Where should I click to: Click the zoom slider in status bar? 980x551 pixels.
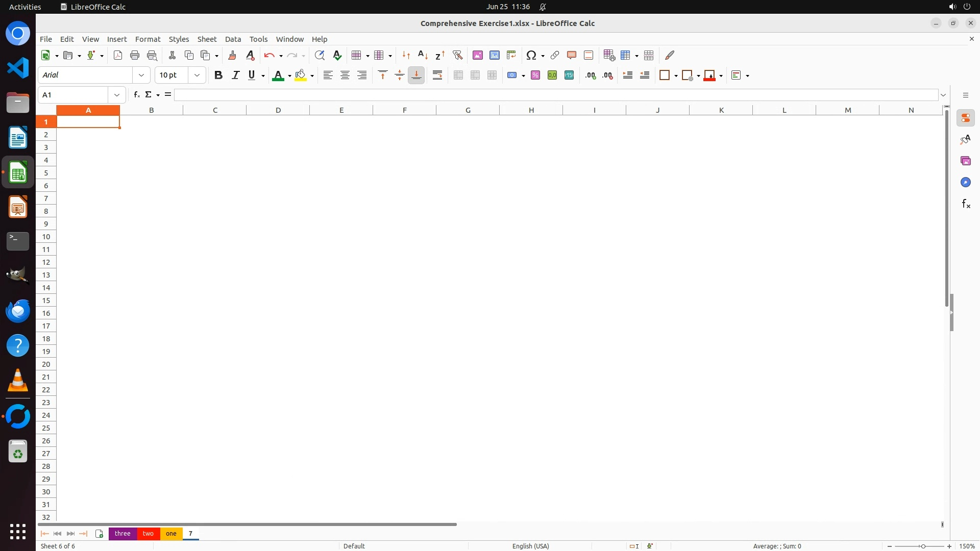(x=922, y=546)
